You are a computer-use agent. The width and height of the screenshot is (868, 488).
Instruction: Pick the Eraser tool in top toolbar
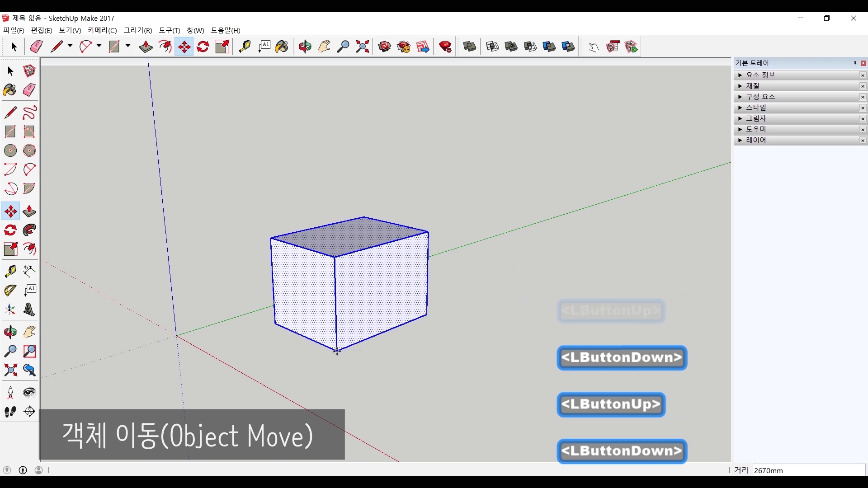click(36, 47)
